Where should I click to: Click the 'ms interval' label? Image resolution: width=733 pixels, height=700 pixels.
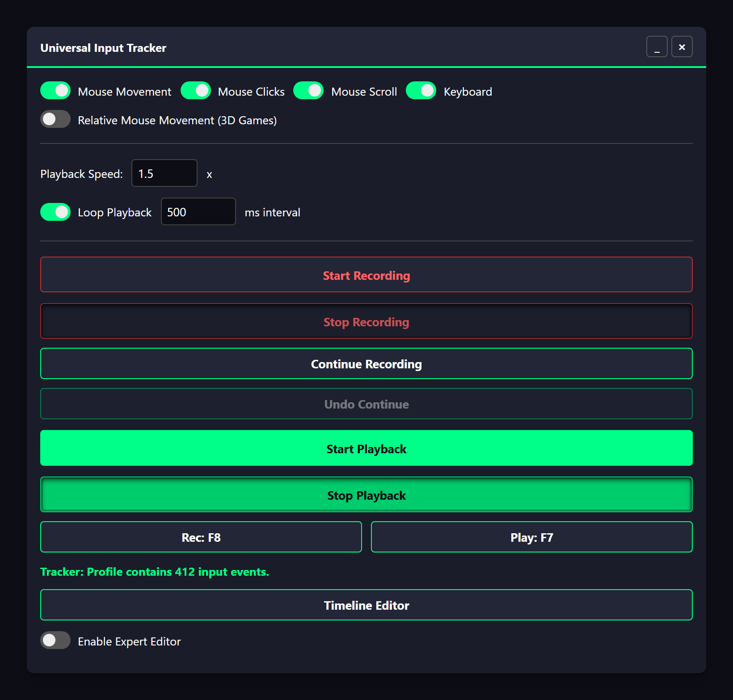(273, 212)
